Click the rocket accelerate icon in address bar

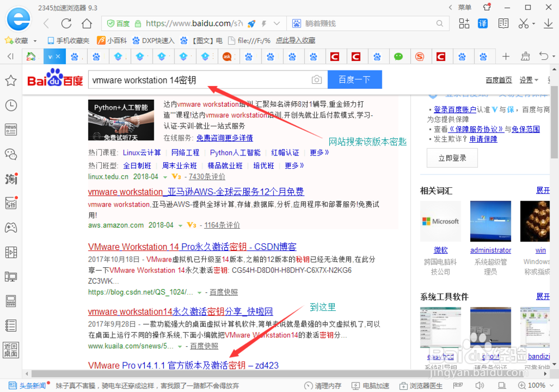click(252, 23)
